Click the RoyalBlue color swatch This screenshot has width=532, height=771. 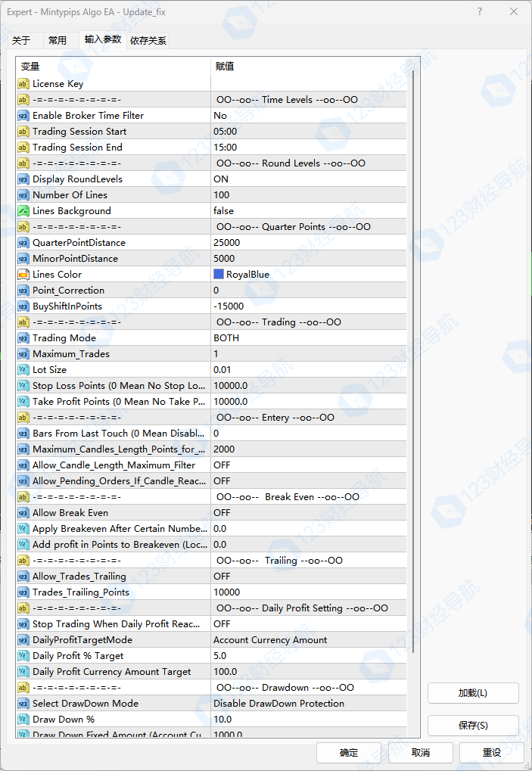pos(219,275)
